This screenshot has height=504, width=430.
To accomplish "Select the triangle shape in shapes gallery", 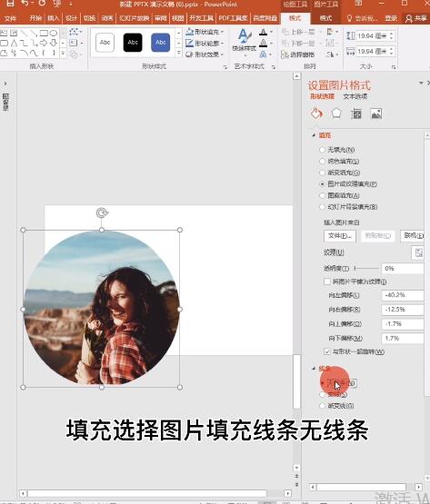I will coord(14,43).
